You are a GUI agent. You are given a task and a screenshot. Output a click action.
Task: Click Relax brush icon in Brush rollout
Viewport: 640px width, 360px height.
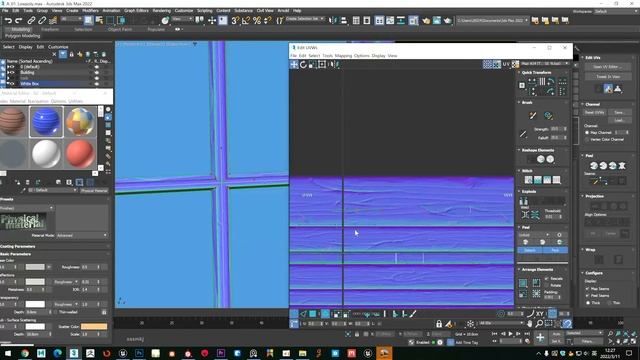tap(548, 116)
